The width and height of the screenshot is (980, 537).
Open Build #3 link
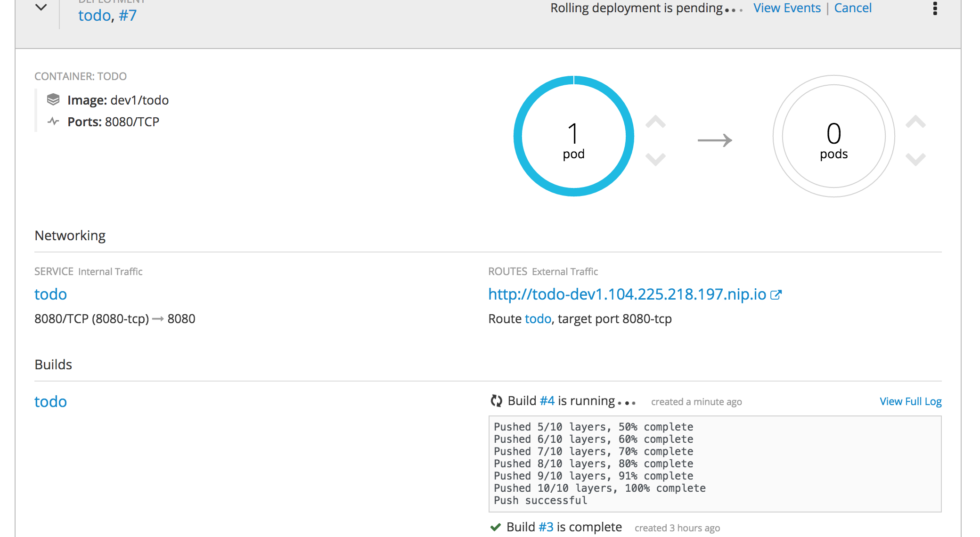pos(546,527)
